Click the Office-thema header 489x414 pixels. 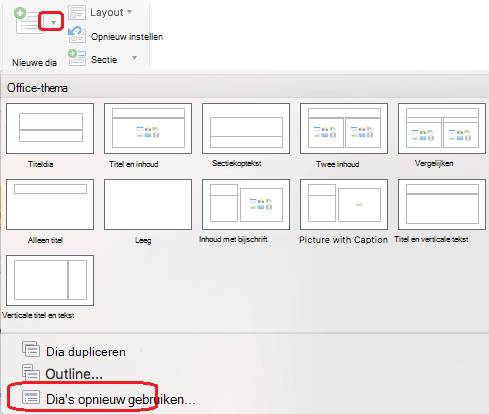pos(37,88)
